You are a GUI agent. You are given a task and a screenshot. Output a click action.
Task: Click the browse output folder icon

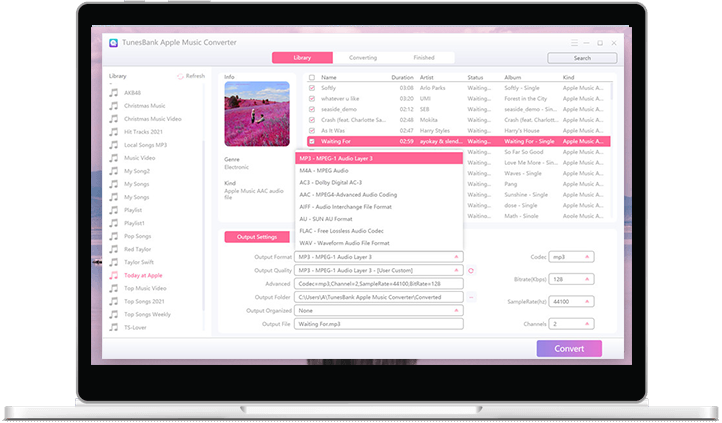pos(471,297)
